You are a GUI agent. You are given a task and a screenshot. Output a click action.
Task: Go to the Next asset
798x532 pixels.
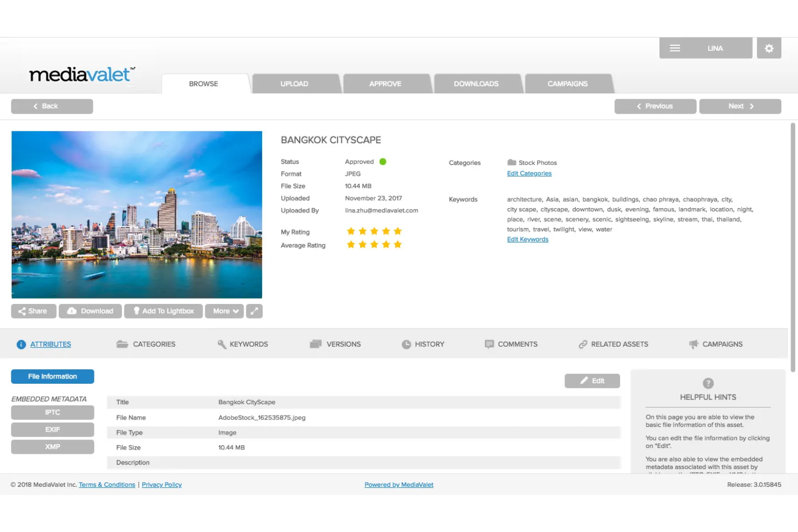740,106
